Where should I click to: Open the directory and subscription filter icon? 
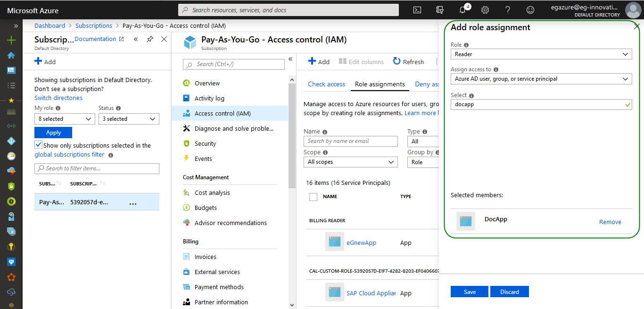pyautogui.click(x=440, y=10)
